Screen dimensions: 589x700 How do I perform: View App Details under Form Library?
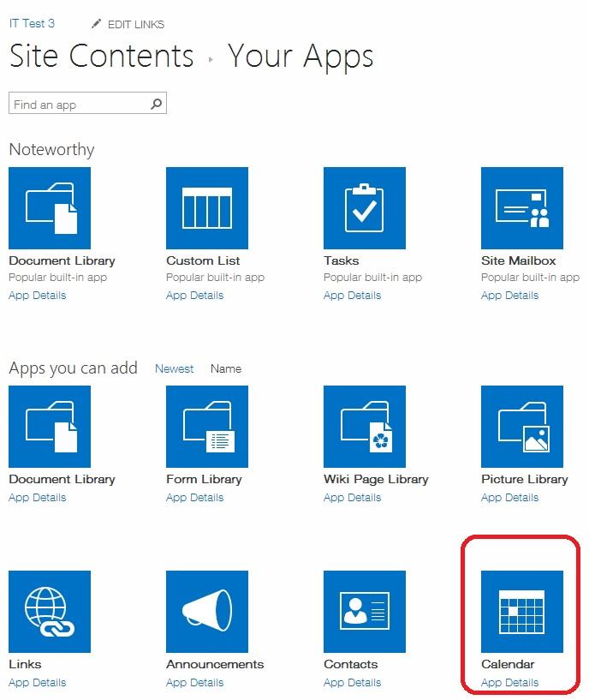tap(194, 498)
